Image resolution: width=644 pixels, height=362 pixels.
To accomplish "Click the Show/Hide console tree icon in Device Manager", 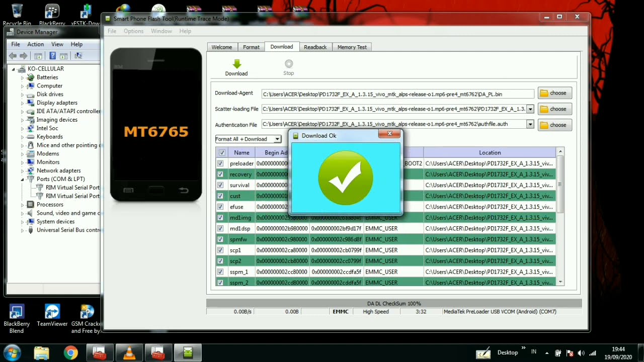I will [x=38, y=56].
